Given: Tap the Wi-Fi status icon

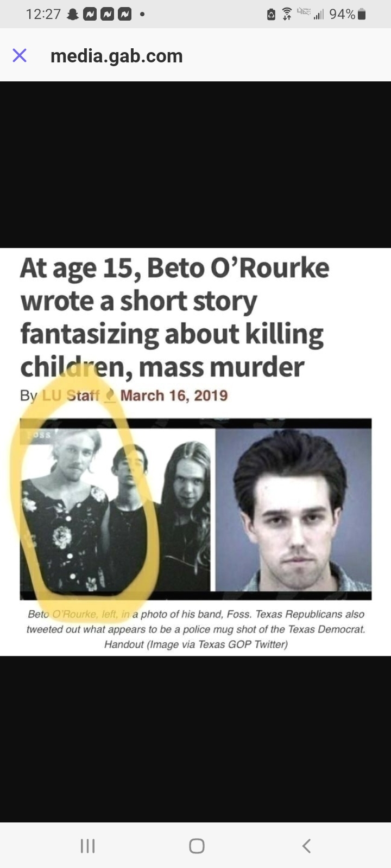Looking at the screenshot, I should tap(286, 15).
